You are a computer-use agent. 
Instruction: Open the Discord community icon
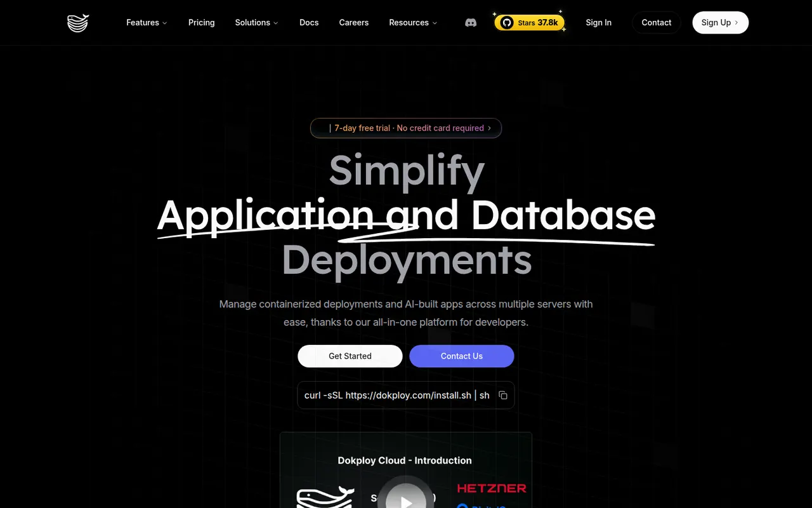(x=471, y=23)
